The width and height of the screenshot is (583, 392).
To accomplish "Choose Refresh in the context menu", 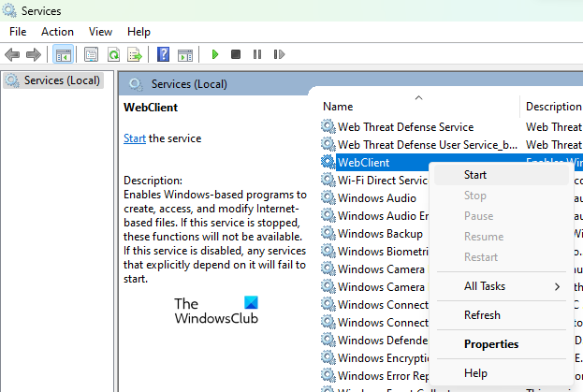I will pos(502,315).
